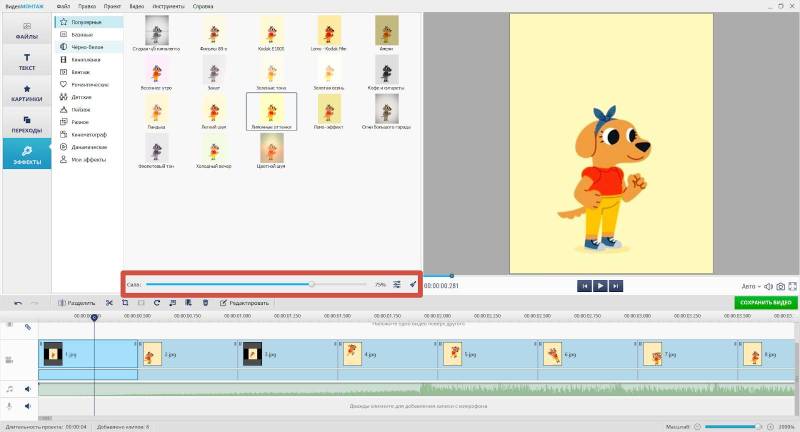Click the trash delete icon in timeline toolbar
Image resolution: width=800 pixels, height=432 pixels.
tap(205, 303)
